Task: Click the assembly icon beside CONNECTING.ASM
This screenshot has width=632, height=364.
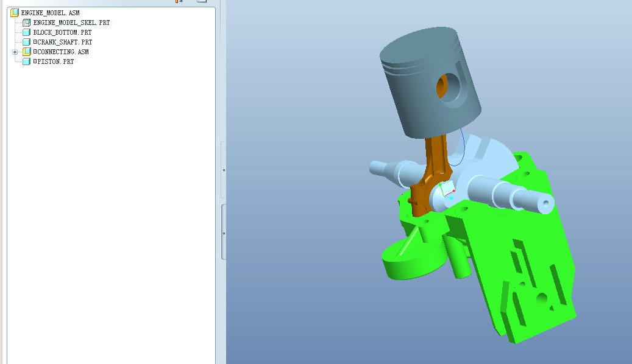Action: (x=27, y=52)
